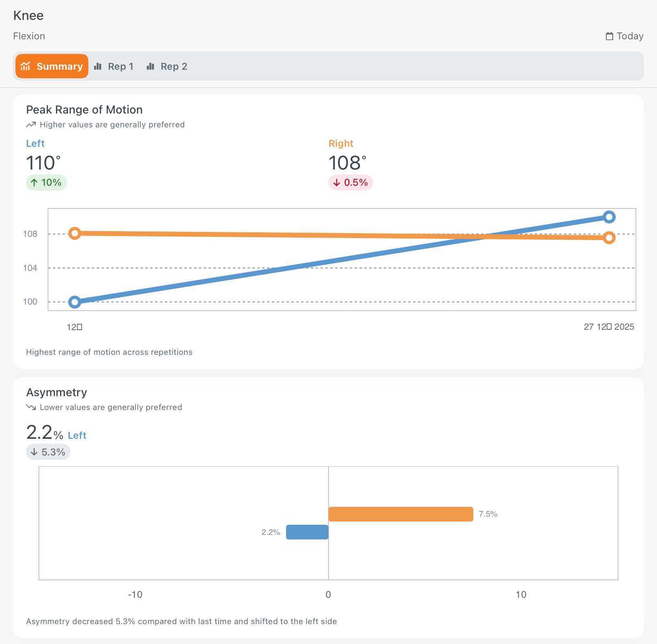The width and height of the screenshot is (657, 644).
Task: Click the bar chart icon beside Rep 1
Action: (x=98, y=67)
